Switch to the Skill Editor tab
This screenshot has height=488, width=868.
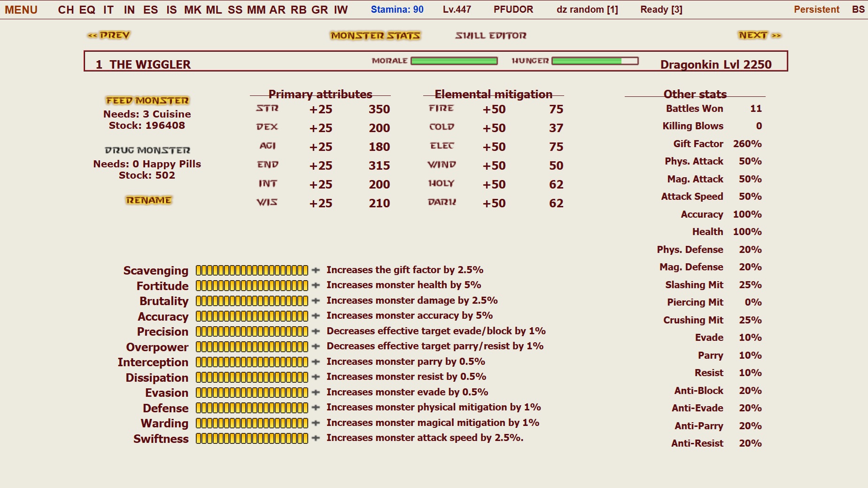tap(490, 36)
